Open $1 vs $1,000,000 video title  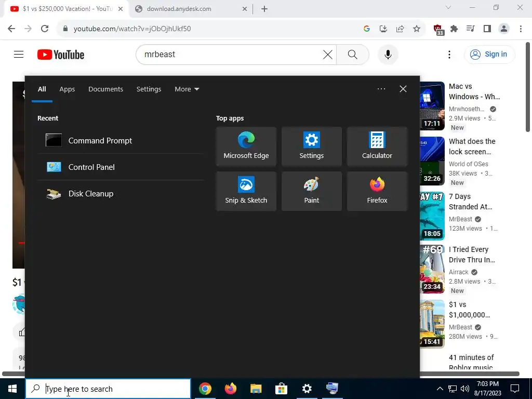point(470,310)
